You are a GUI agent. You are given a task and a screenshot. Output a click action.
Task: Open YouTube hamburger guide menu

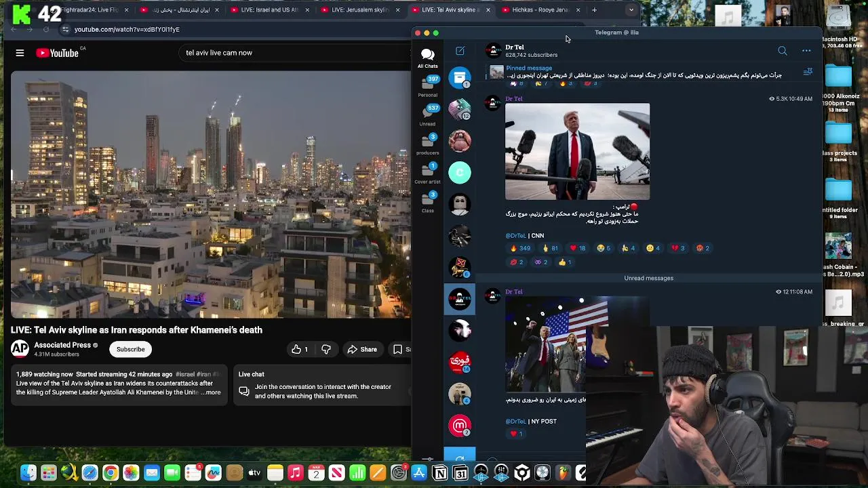click(x=20, y=53)
